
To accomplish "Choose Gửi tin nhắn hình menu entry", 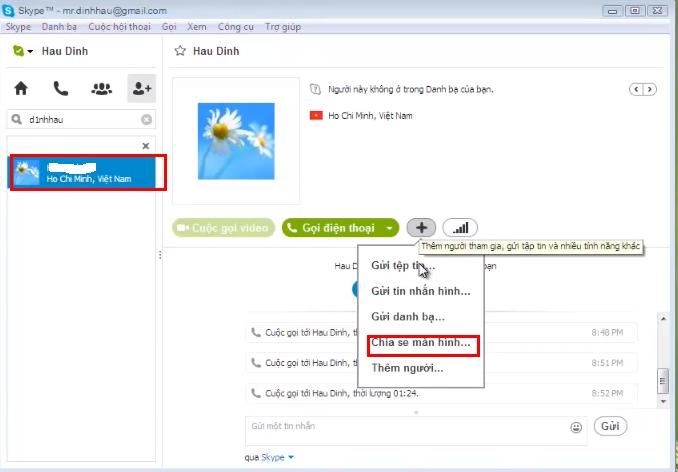I will click(x=421, y=291).
